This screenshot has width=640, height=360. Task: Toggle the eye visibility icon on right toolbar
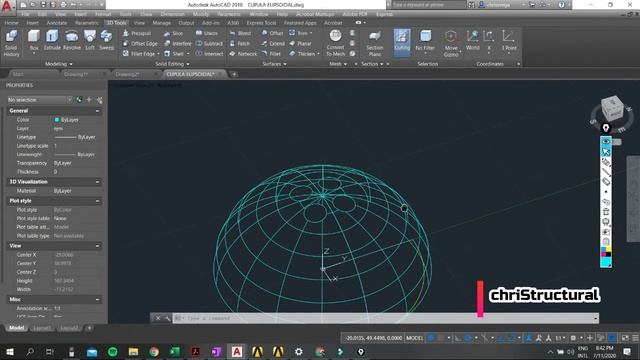pyautogui.click(x=606, y=142)
